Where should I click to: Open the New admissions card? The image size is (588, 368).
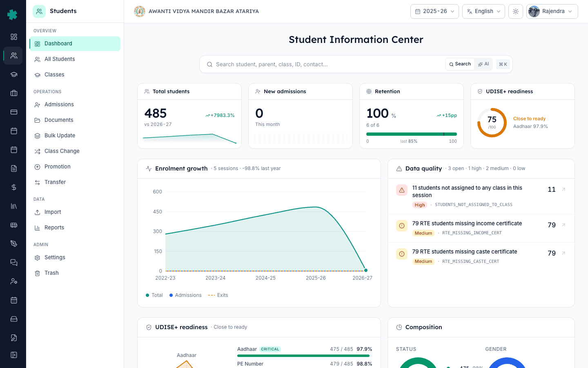click(301, 116)
